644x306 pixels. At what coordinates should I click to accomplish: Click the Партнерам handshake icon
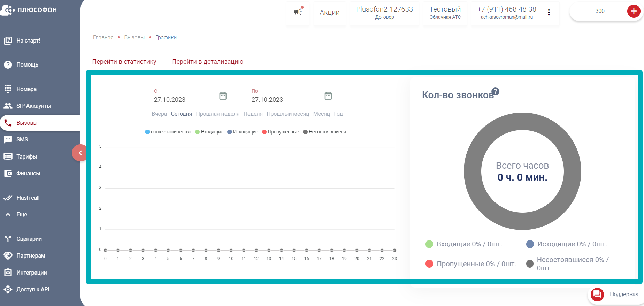[x=8, y=255]
